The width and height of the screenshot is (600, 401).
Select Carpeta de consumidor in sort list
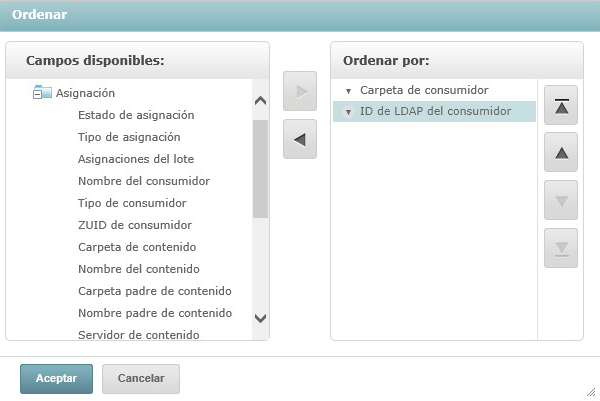pos(424,90)
